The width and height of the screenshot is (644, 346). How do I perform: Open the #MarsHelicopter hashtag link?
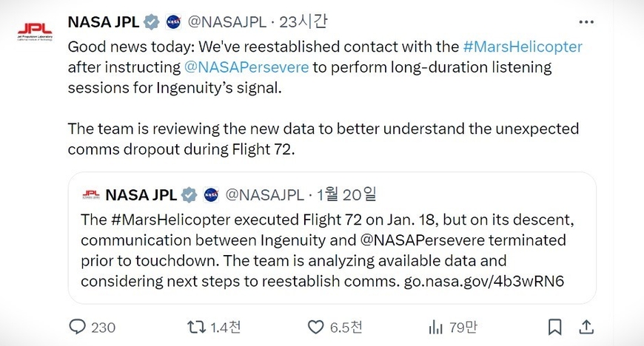tap(523, 47)
